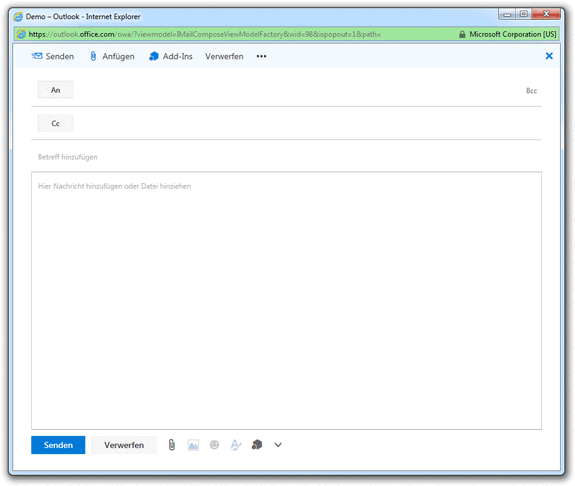575x486 pixels.
Task: Click the Microsoft Corporation security lock icon
Action: click(462, 34)
